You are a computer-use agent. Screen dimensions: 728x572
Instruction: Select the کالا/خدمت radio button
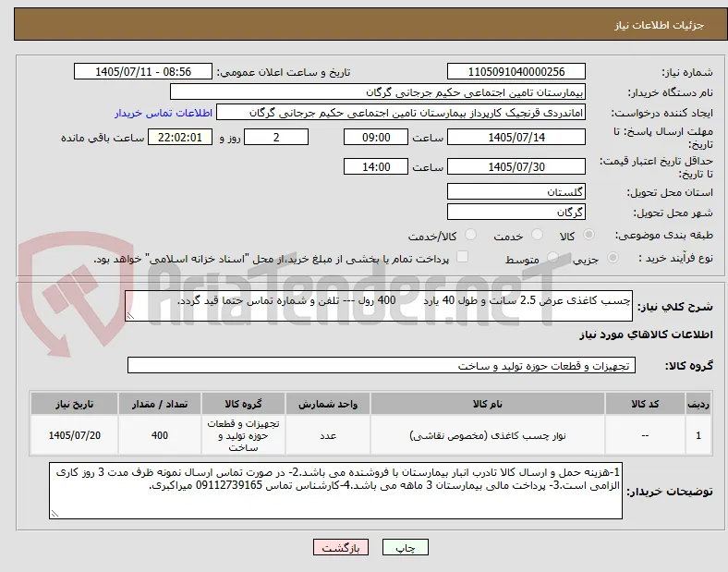(x=470, y=235)
